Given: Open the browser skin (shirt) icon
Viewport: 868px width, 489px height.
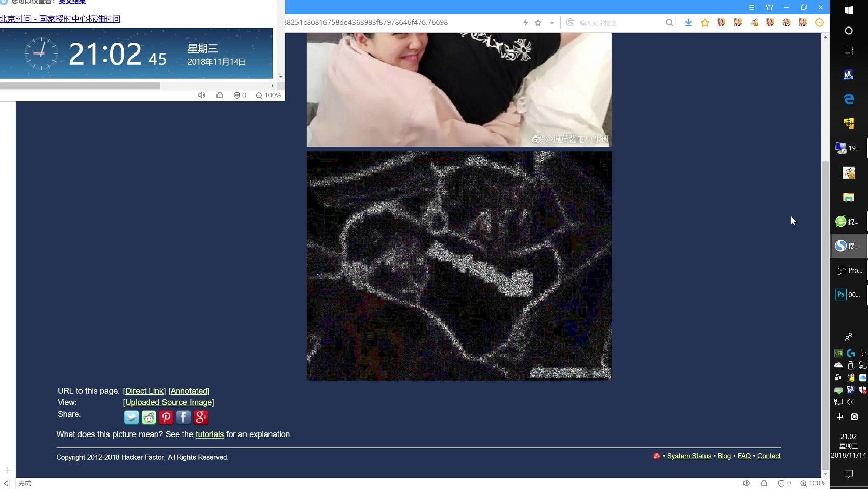Looking at the screenshot, I should (769, 7).
